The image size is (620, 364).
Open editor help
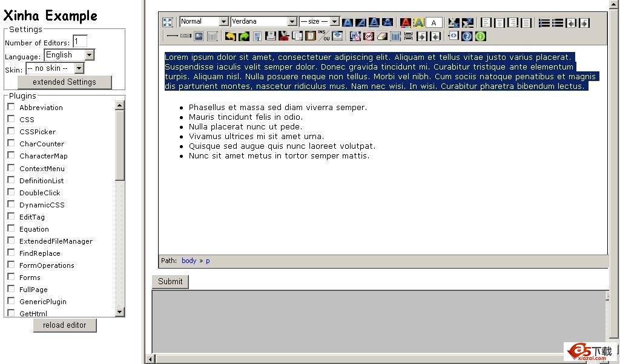click(467, 36)
